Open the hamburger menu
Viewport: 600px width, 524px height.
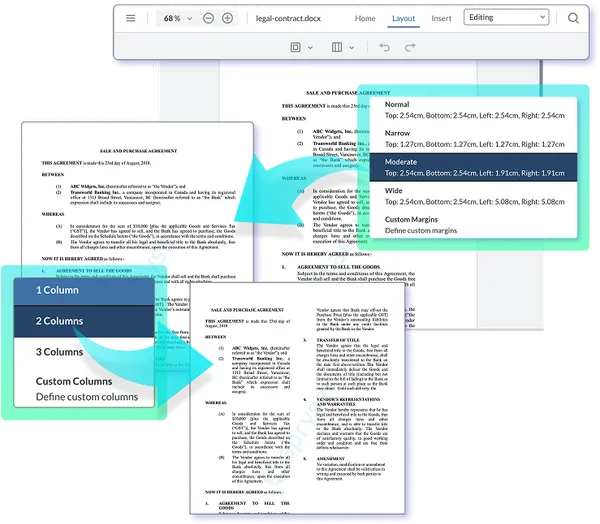(130, 18)
